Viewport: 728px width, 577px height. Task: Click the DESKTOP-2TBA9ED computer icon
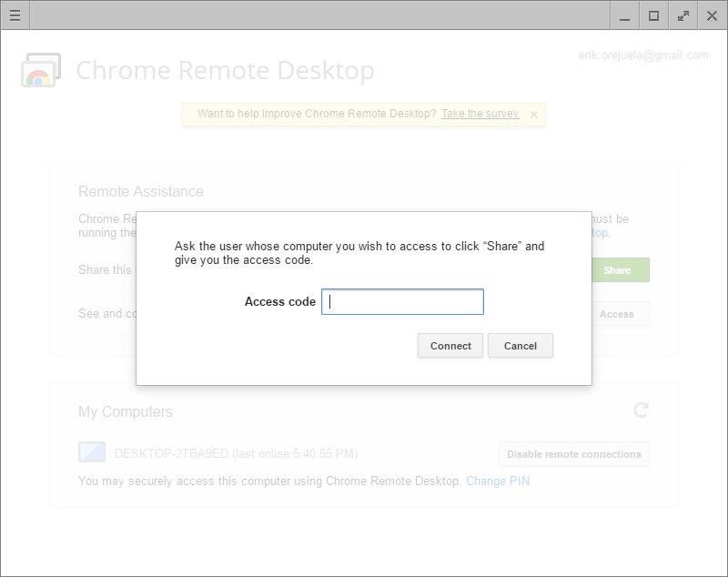(93, 452)
